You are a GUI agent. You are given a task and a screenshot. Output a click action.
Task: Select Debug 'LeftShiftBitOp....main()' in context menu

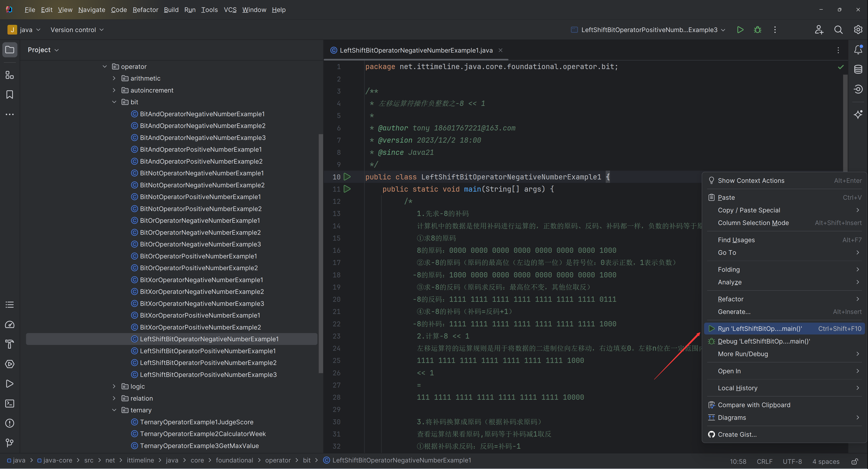[x=785, y=341]
